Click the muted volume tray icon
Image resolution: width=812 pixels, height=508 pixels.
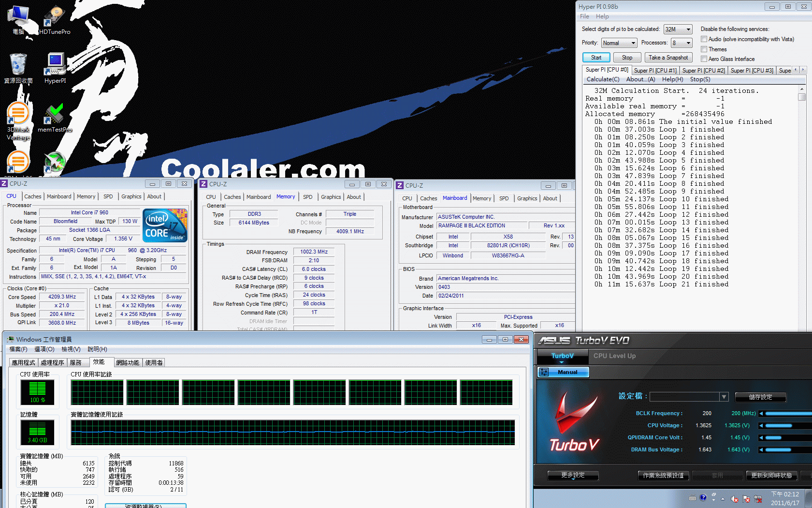735,499
